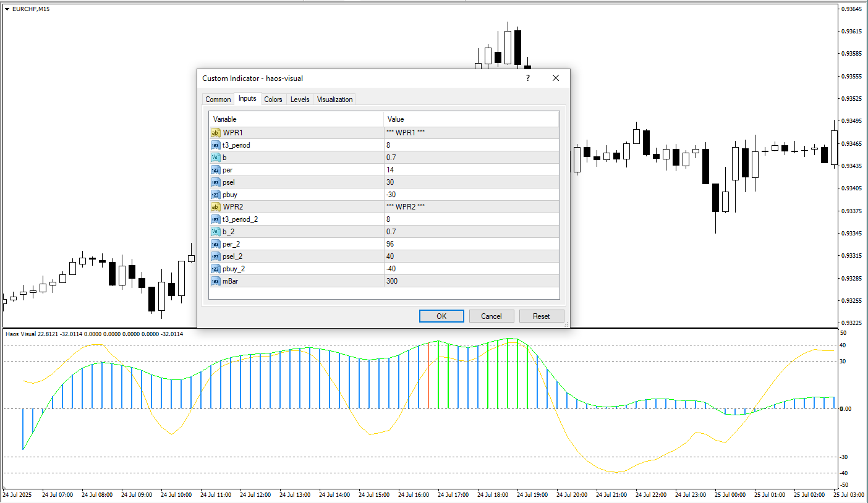Open the EURCHF,M15 chart dropdown arrow
868x503 pixels.
pyautogui.click(x=7, y=9)
